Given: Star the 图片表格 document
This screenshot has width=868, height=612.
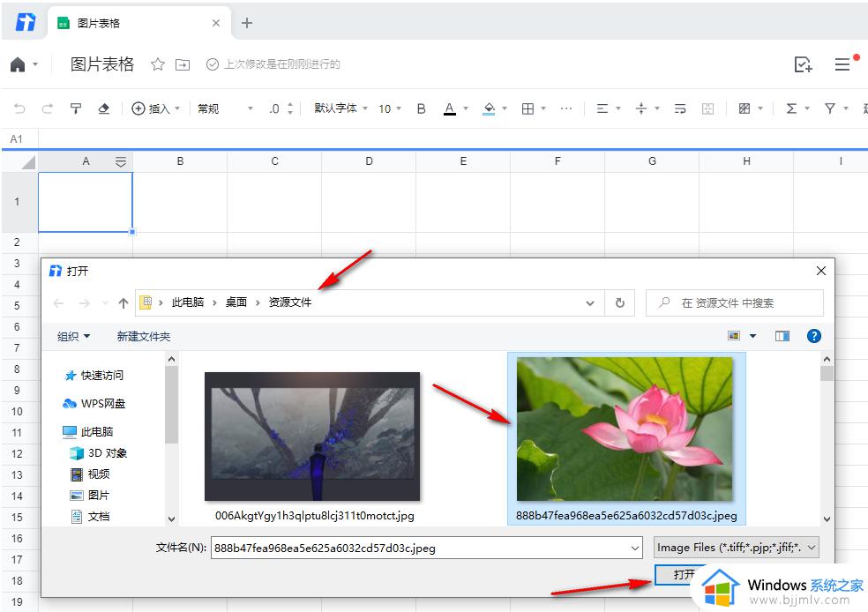Looking at the screenshot, I should [x=158, y=64].
